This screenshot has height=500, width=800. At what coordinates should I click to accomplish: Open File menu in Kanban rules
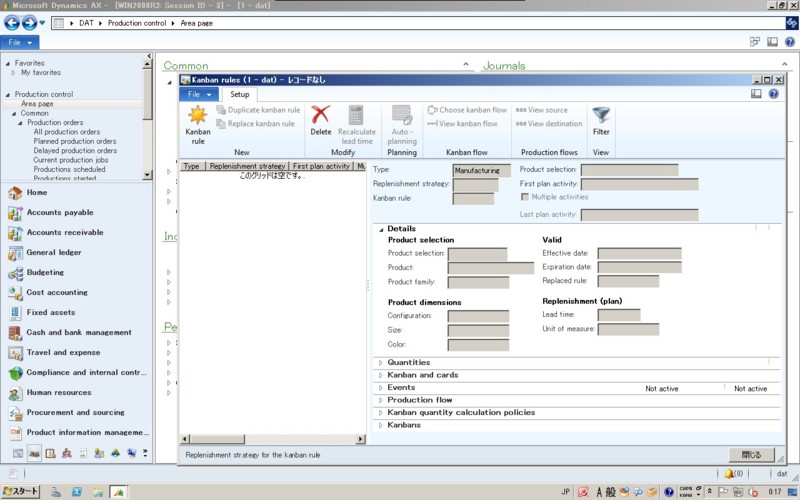click(x=199, y=94)
